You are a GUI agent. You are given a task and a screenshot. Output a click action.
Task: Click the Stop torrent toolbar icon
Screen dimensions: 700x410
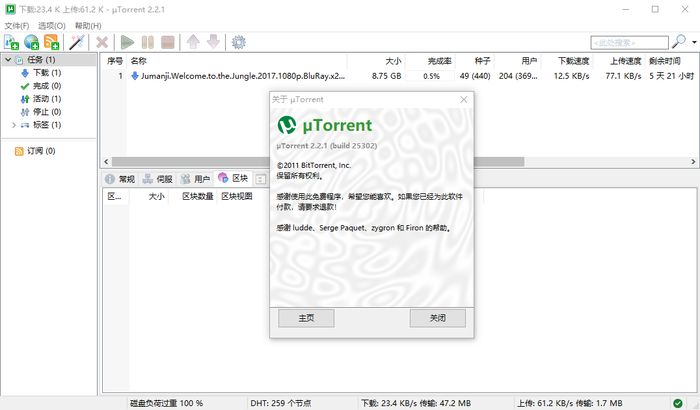pyautogui.click(x=168, y=42)
